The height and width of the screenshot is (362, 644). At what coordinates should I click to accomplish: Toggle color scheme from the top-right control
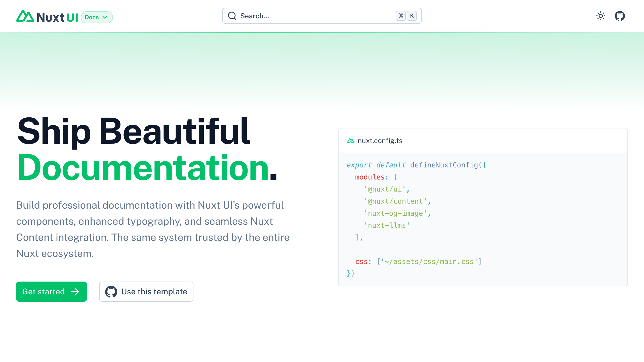601,16
